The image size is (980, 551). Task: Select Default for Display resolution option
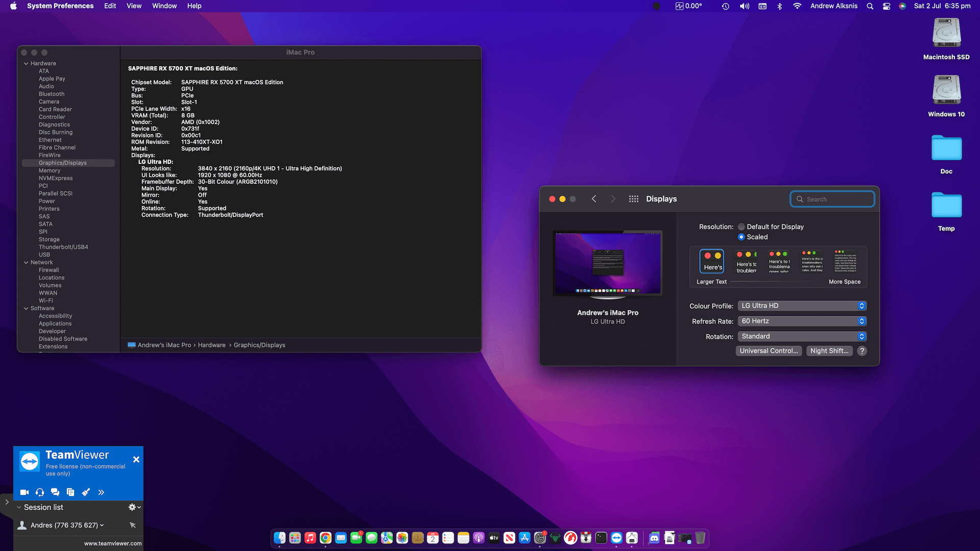click(741, 227)
